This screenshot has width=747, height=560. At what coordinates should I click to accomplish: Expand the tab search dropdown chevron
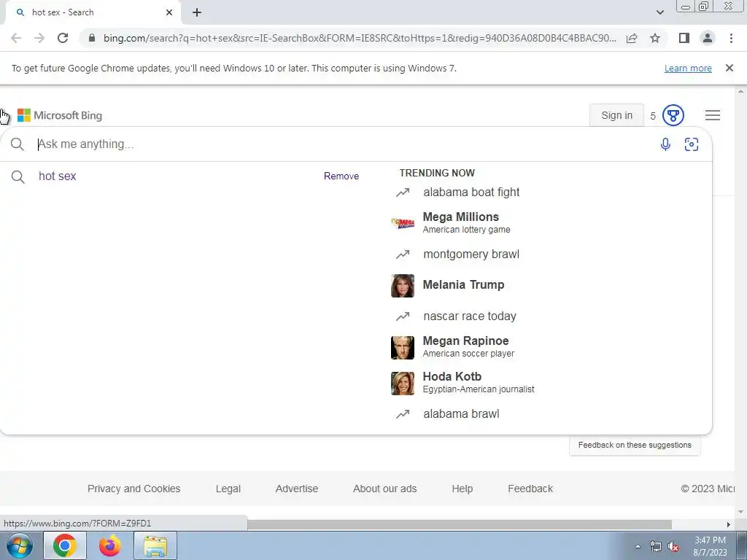point(659,12)
